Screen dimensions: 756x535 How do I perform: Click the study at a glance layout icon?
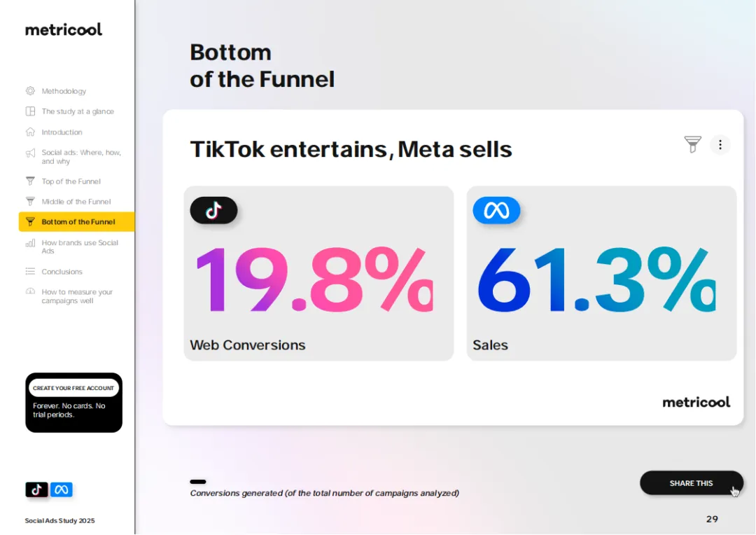point(30,111)
